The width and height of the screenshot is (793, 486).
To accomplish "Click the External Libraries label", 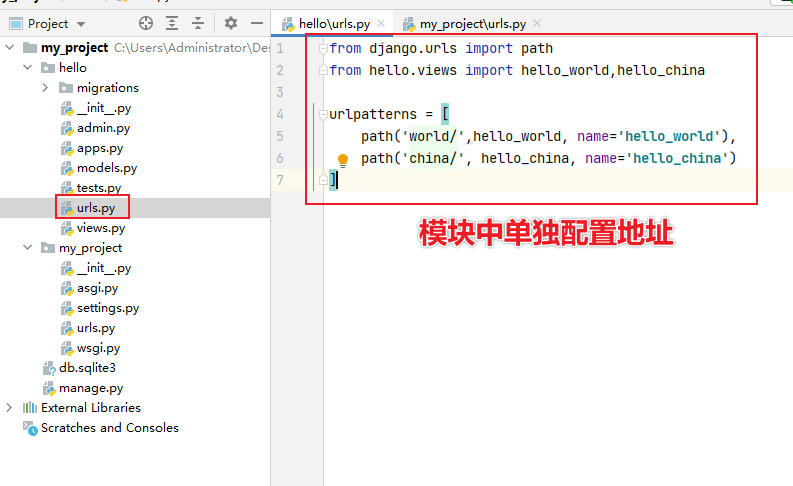I will [x=91, y=408].
